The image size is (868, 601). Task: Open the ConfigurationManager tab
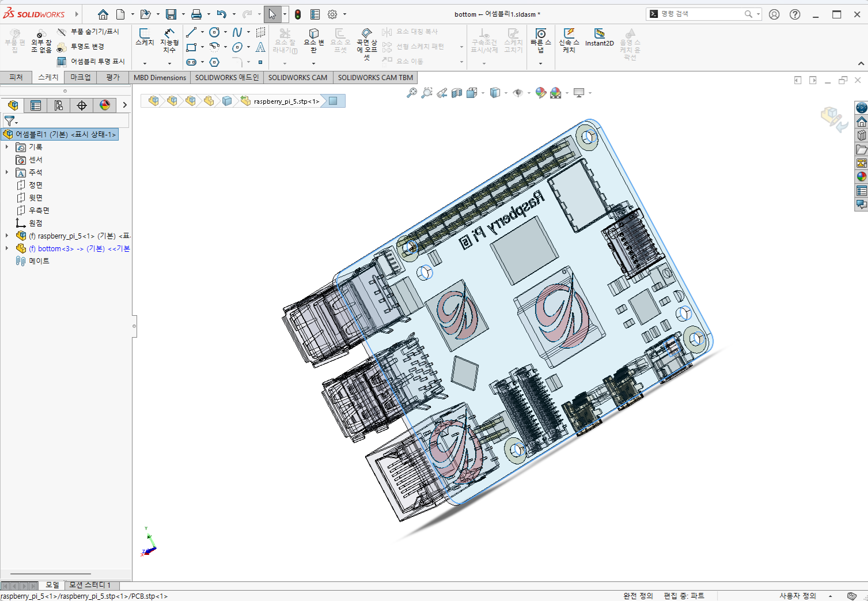tap(59, 105)
